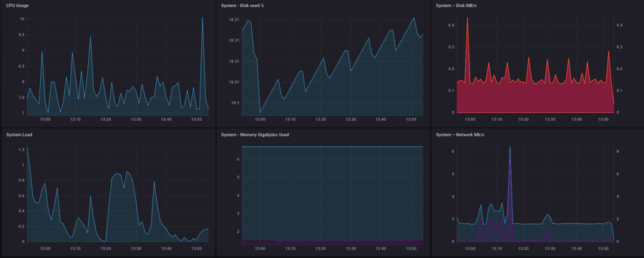
Task: Click the System Load panel title
Action: coord(17,134)
